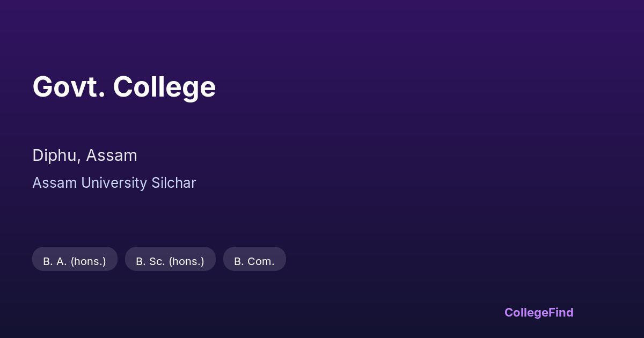
Task: Click the CollegeFind brand logo
Action: [x=539, y=312]
